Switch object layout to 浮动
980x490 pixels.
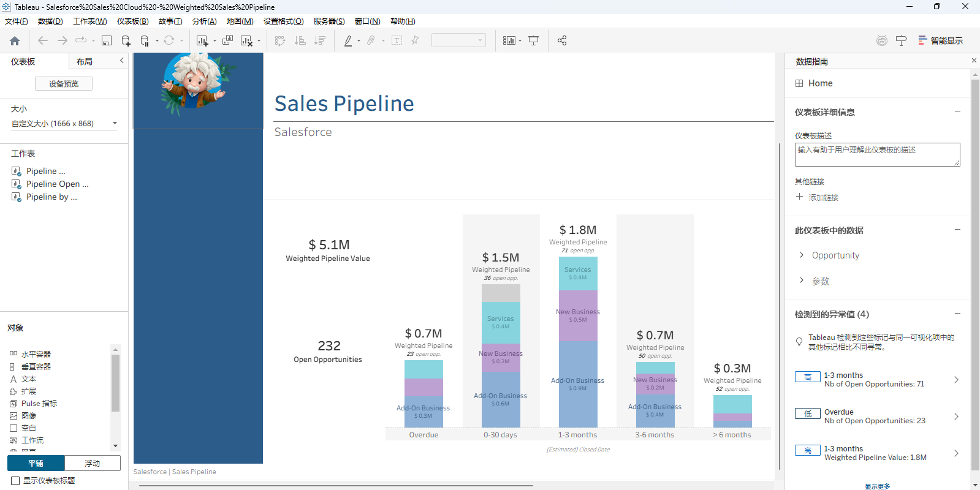(x=93, y=464)
